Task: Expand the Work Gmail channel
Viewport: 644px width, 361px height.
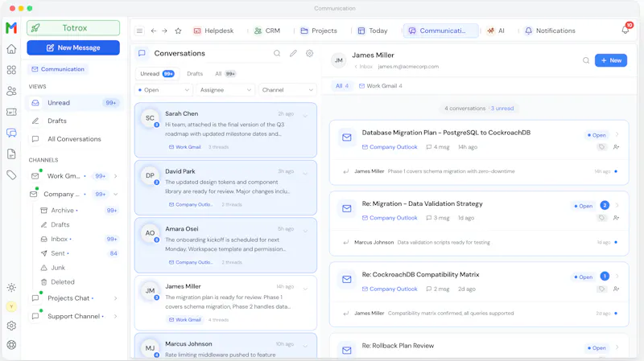Action: click(x=116, y=176)
